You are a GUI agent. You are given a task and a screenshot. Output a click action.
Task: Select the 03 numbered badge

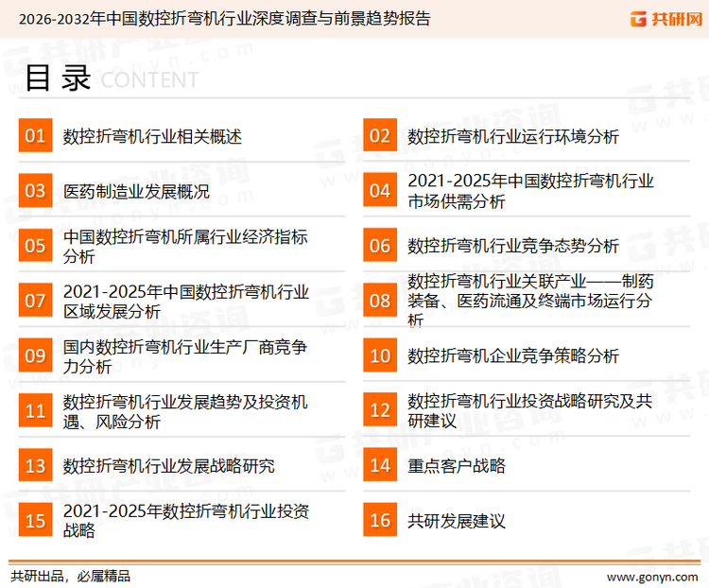point(35,191)
